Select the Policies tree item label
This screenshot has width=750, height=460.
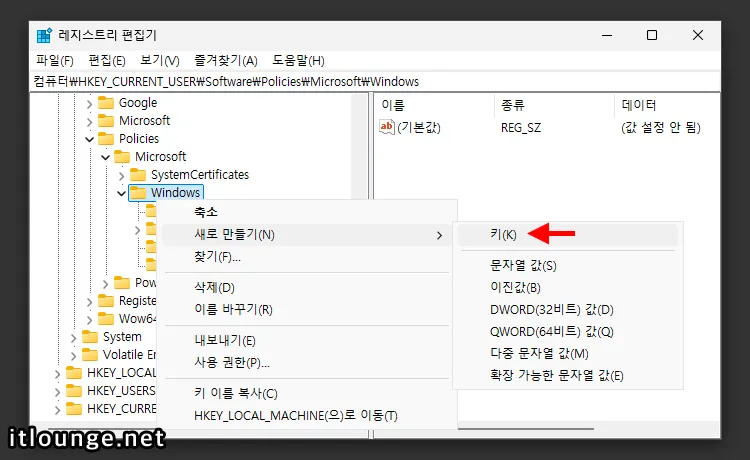click(139, 139)
